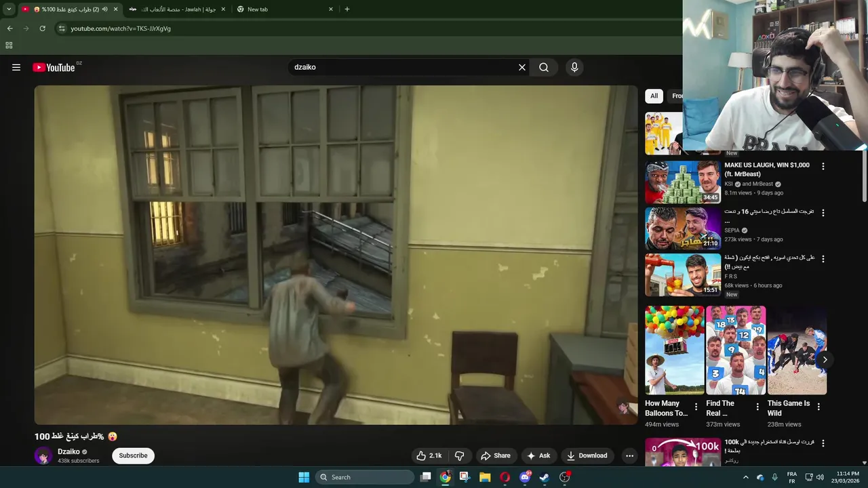
Task: Open Steam from the taskbar
Action: coord(545,477)
